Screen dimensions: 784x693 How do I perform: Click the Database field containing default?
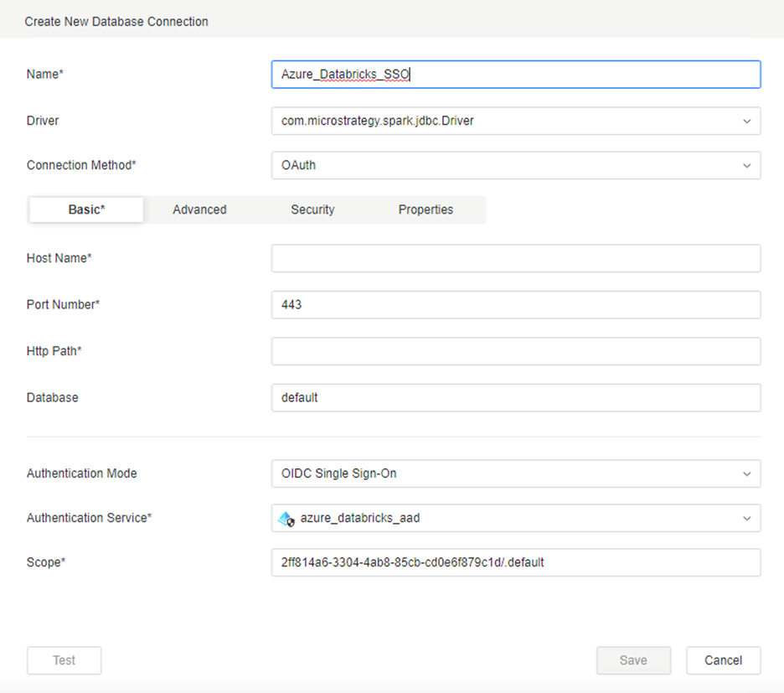(x=515, y=398)
